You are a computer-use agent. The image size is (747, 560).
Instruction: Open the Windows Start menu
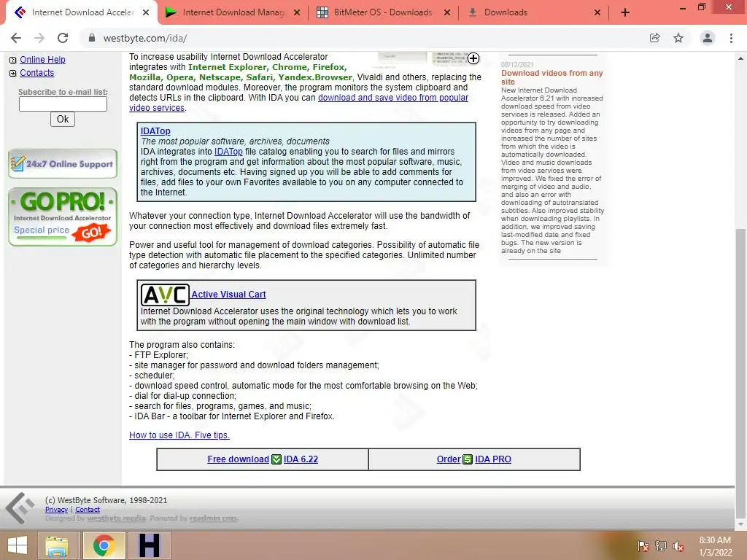pos(18,545)
